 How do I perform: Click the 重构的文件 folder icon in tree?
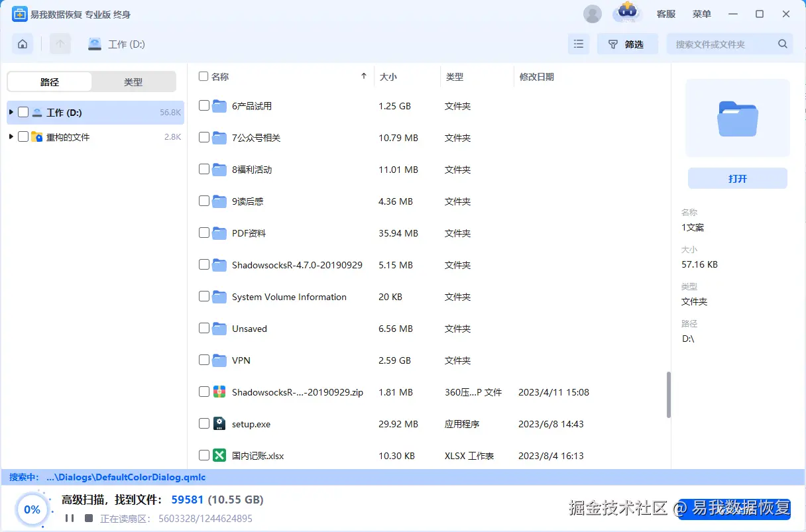pos(37,137)
